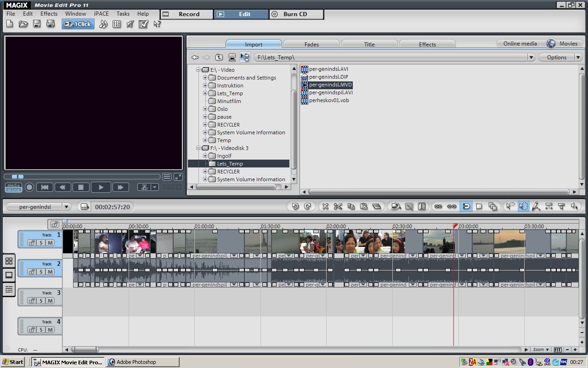Jump to movie start button
This screenshot has width=588, height=368.
click(45, 187)
